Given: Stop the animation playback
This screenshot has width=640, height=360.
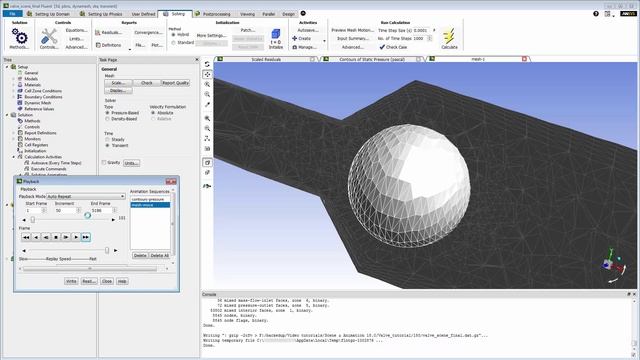Looking at the screenshot, I should click(56, 237).
